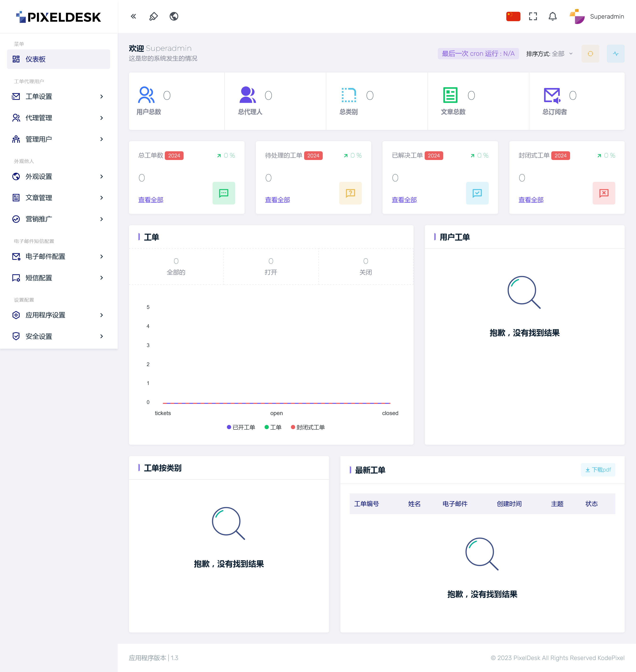Click the 安全设置 shield icon

(x=16, y=336)
